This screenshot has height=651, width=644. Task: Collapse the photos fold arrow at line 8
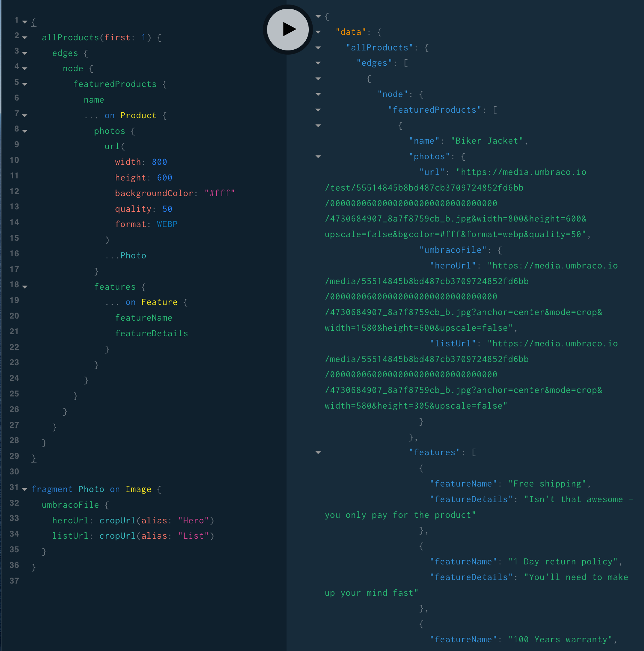tap(25, 131)
